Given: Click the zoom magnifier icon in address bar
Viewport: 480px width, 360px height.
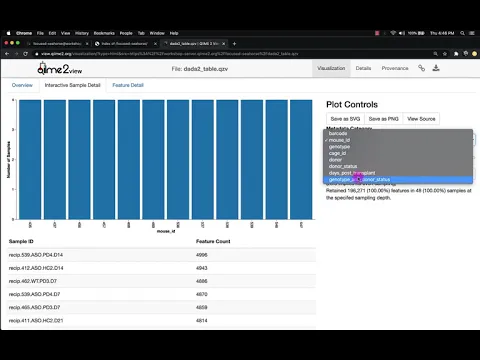Looking at the screenshot, I should tap(435, 54).
